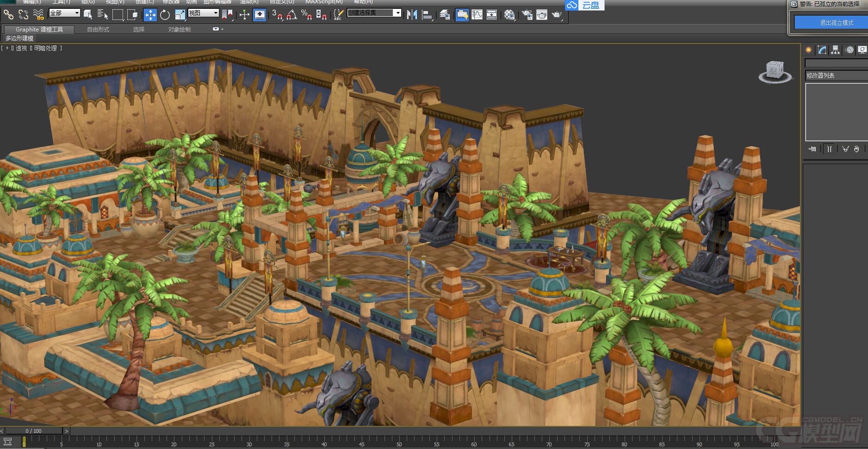Open the 云盘 cloud drive button

[585, 5]
